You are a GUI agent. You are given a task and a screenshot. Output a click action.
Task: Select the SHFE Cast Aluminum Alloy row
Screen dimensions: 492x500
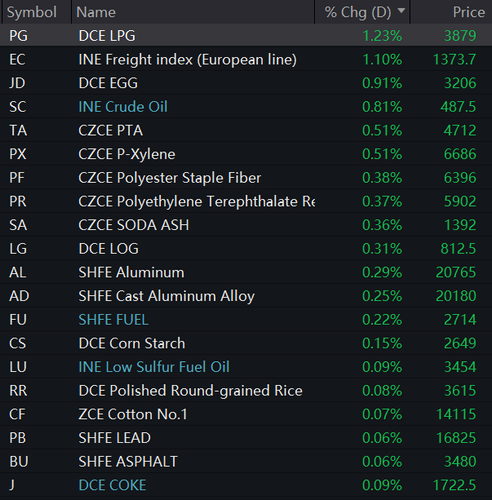[246, 296]
